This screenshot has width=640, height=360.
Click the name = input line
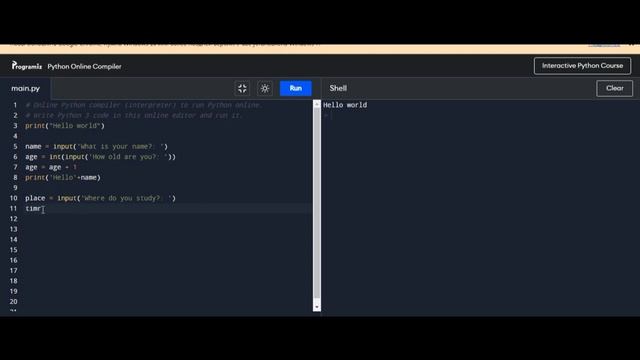tap(96, 147)
